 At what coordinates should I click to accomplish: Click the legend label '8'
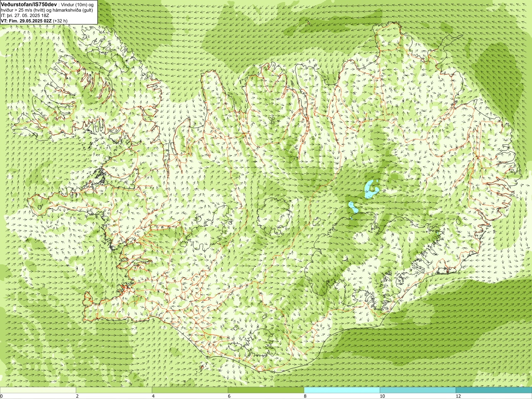(x=305, y=396)
